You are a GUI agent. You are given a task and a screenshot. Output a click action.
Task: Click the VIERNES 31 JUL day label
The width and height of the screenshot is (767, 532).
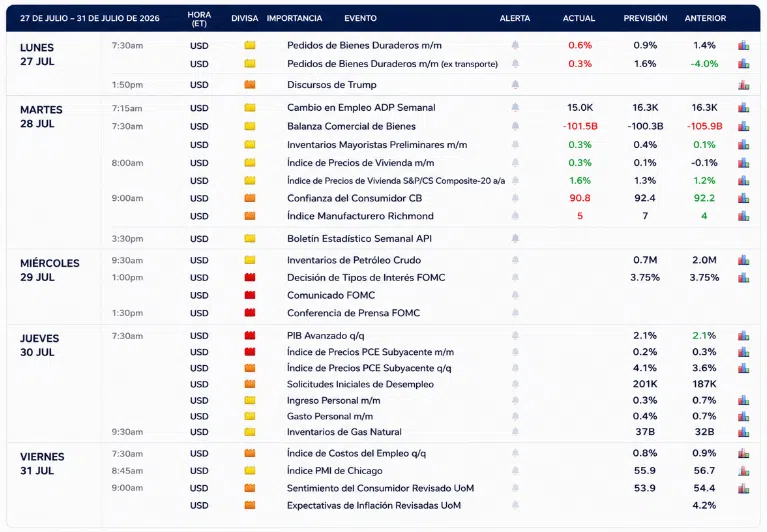point(42,464)
